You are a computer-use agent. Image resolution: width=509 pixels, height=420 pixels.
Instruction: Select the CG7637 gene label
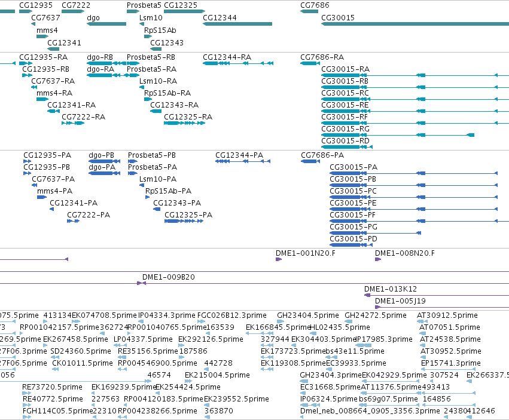[45, 18]
